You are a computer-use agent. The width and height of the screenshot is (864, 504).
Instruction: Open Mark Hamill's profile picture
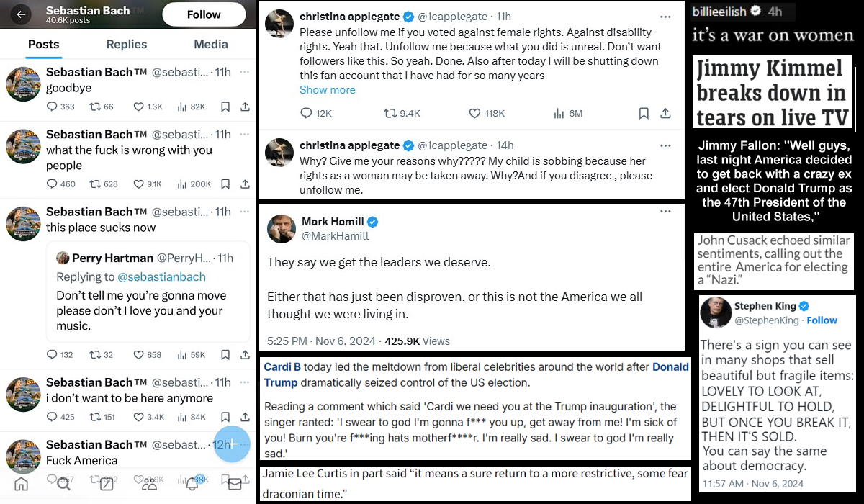pyautogui.click(x=281, y=229)
